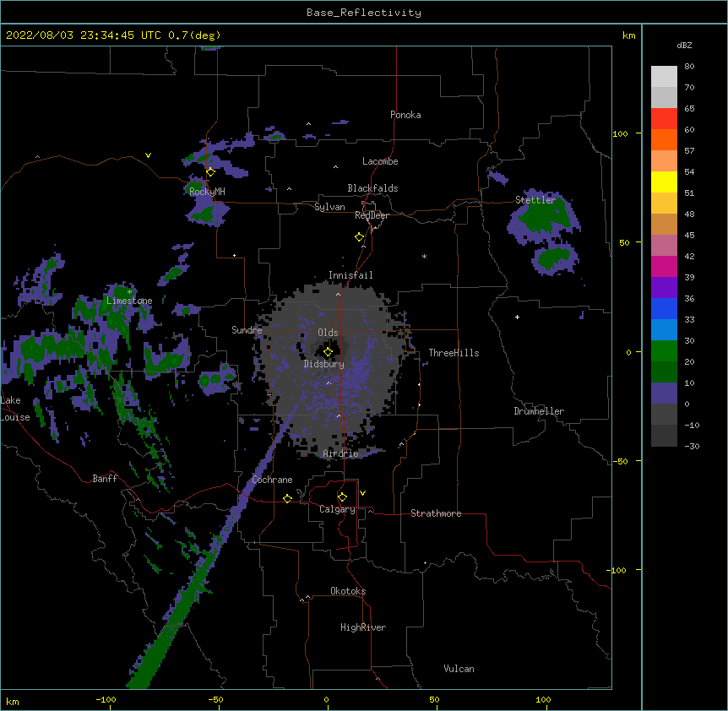This screenshot has height=711, width=728.
Task: Select the 80 dBZ light grey swatch
Action: tap(664, 76)
